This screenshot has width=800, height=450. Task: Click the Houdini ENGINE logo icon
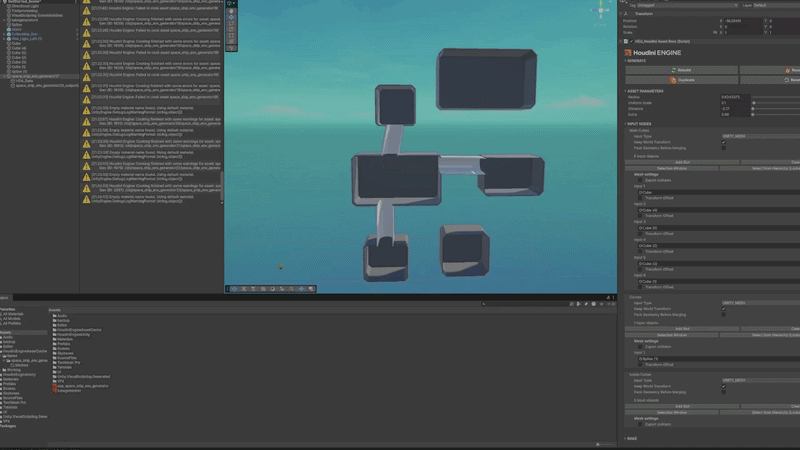point(628,53)
